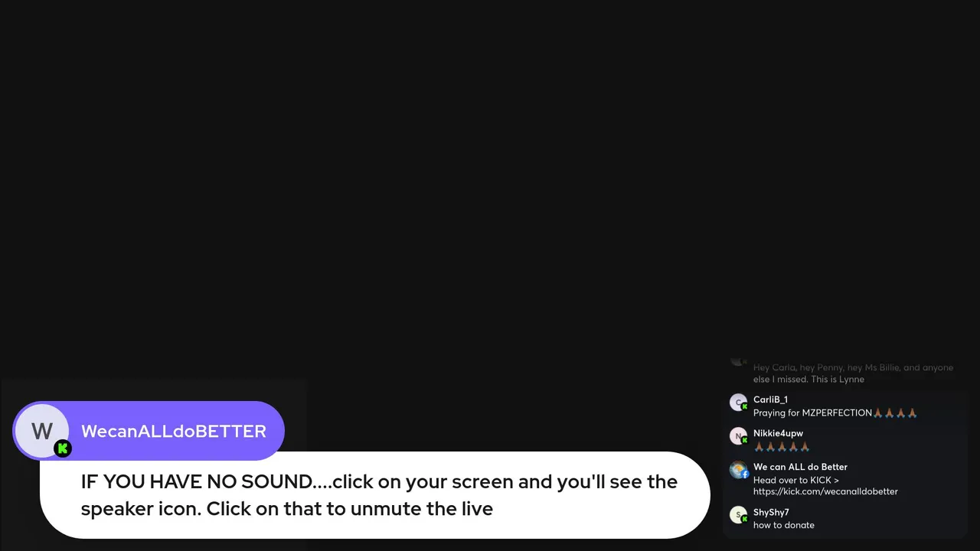Click ShyShy7's avatar in chat
This screenshot has height=551, width=980.
738,515
